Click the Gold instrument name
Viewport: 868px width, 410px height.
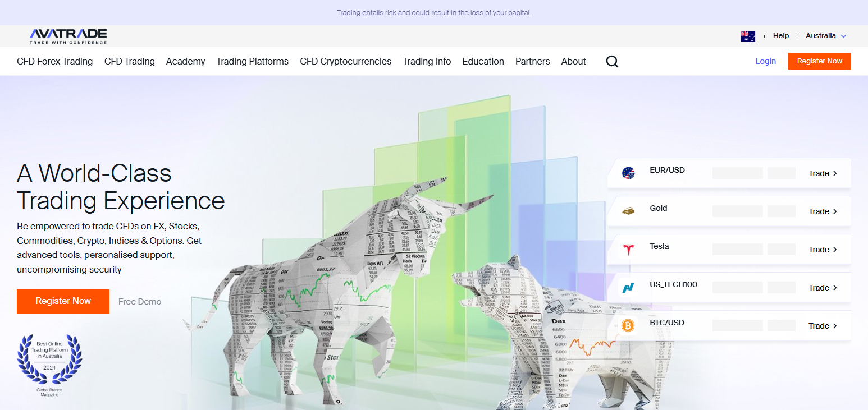point(659,208)
